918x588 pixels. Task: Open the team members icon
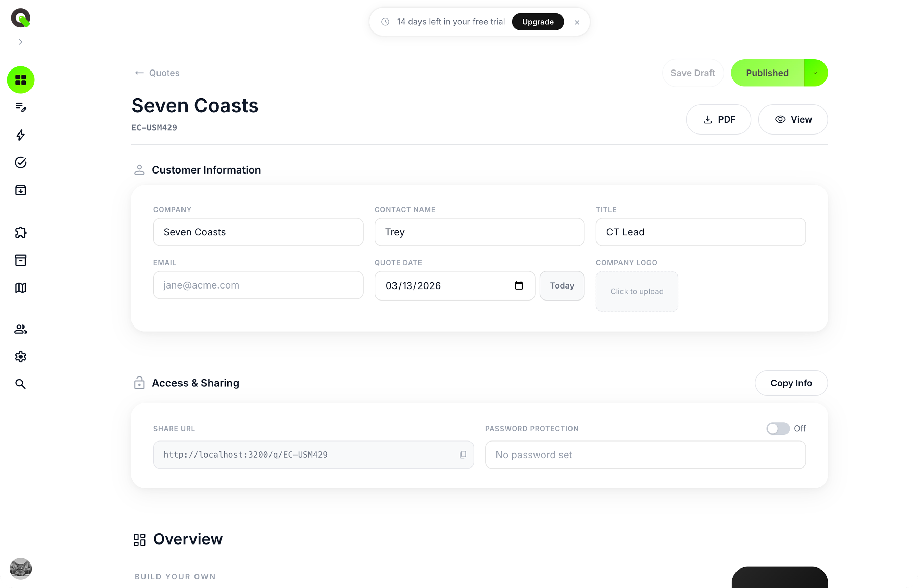pyautogui.click(x=21, y=329)
